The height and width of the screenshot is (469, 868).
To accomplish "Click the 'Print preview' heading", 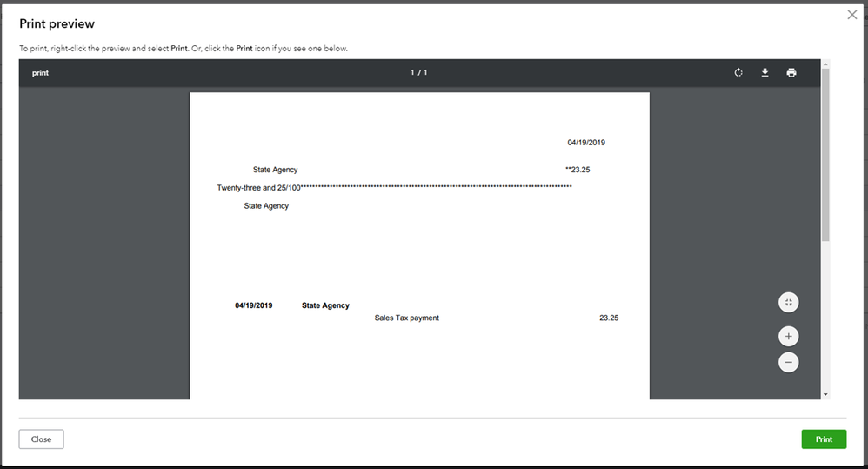I will (x=57, y=23).
